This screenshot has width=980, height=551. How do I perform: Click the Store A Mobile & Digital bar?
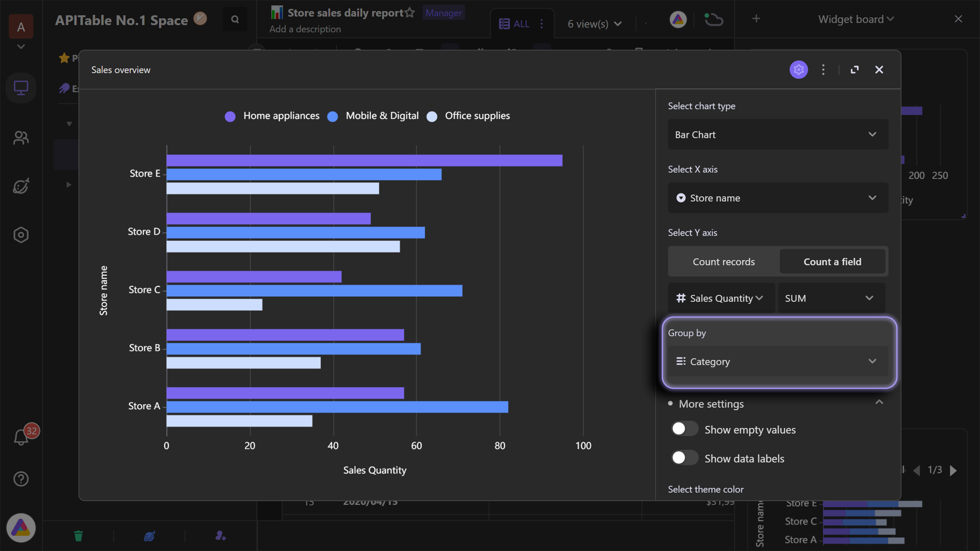[338, 407]
